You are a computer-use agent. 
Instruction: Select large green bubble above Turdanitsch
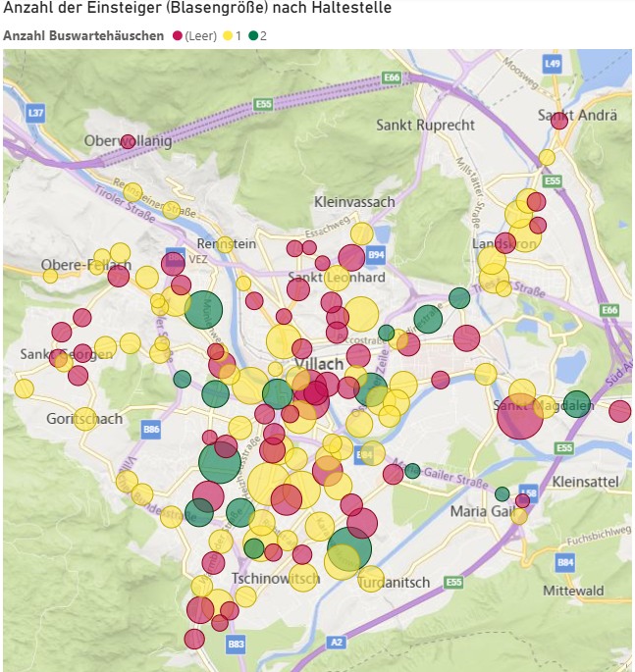pos(349,547)
